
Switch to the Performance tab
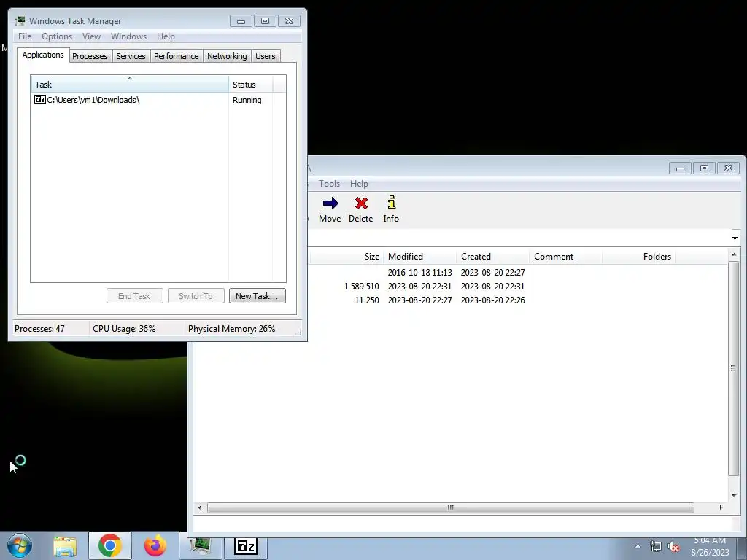(177, 56)
